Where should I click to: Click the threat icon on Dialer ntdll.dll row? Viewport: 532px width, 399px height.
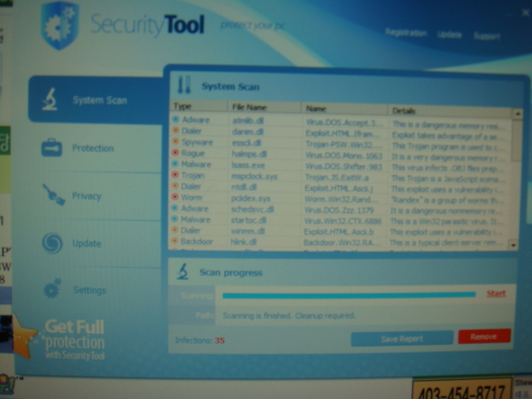coord(175,185)
